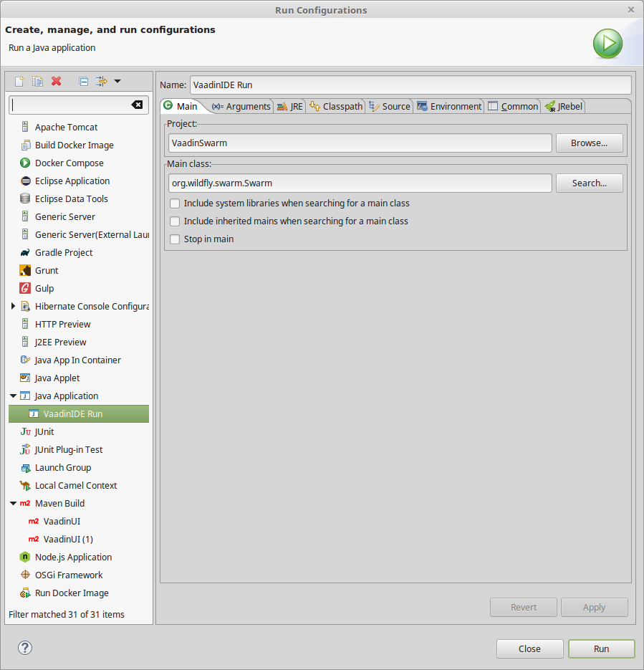Click the Docker Compose icon
644x670 pixels.
(x=25, y=163)
